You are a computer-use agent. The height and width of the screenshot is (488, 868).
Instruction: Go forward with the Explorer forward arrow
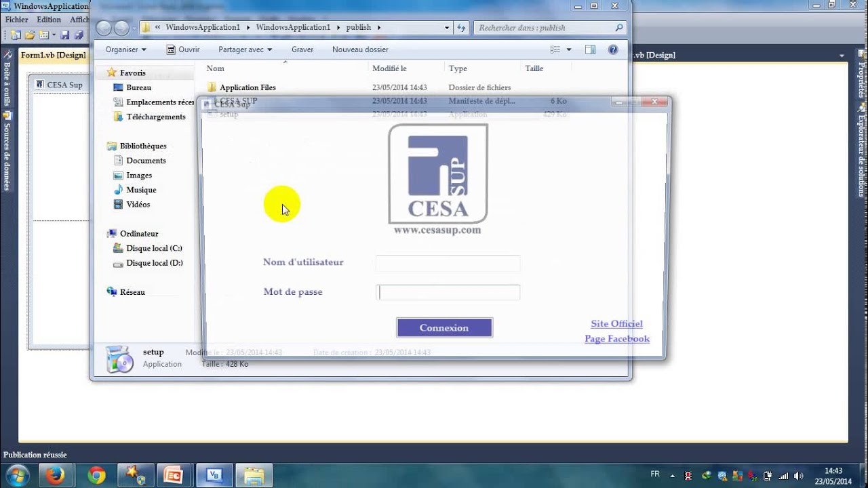click(121, 28)
